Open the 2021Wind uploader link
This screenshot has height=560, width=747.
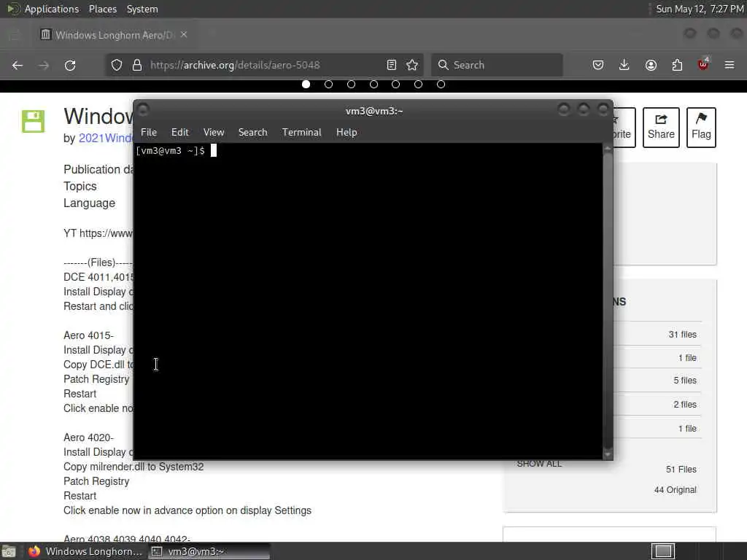coord(105,138)
